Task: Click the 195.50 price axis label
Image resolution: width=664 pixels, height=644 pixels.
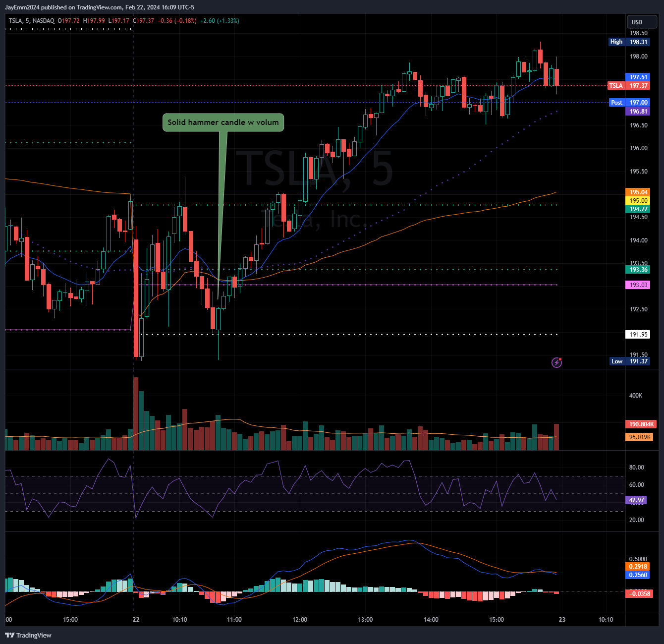Action: coord(638,172)
